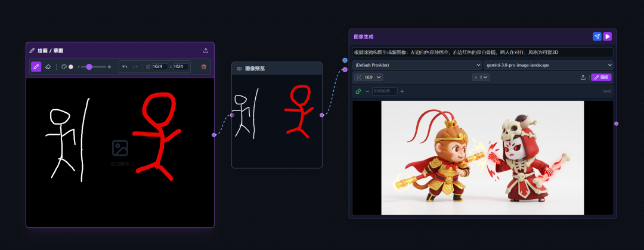Run generation with the purple play button
This screenshot has height=250, width=644.
[x=608, y=36]
